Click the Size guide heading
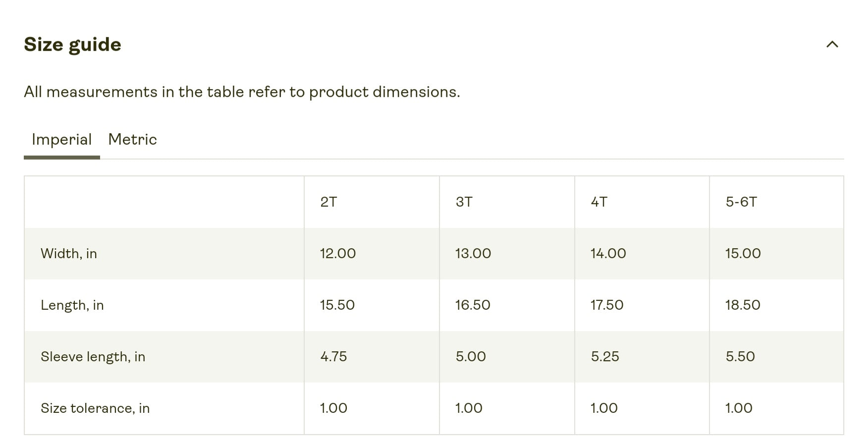 click(x=72, y=45)
